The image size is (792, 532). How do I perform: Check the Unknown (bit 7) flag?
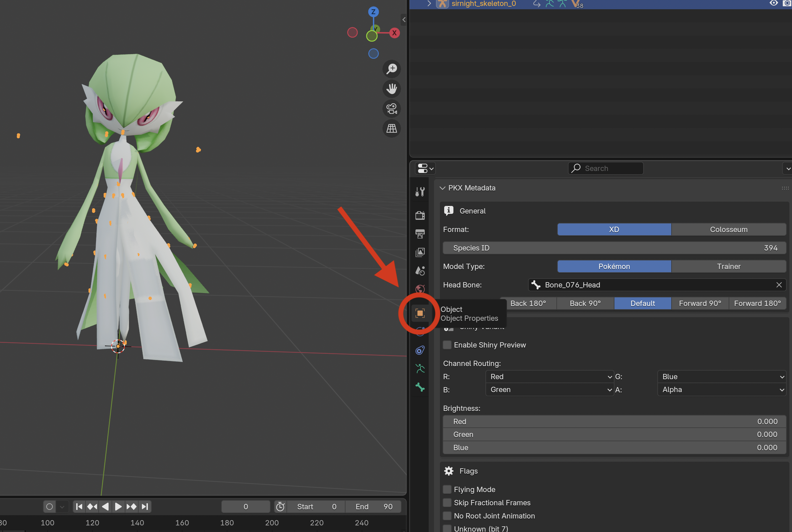point(447,529)
